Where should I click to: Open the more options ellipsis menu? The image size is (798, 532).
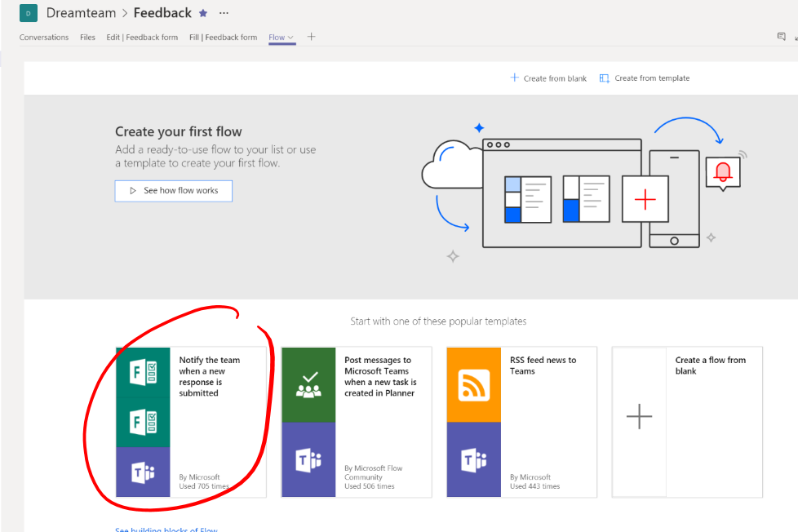224,13
